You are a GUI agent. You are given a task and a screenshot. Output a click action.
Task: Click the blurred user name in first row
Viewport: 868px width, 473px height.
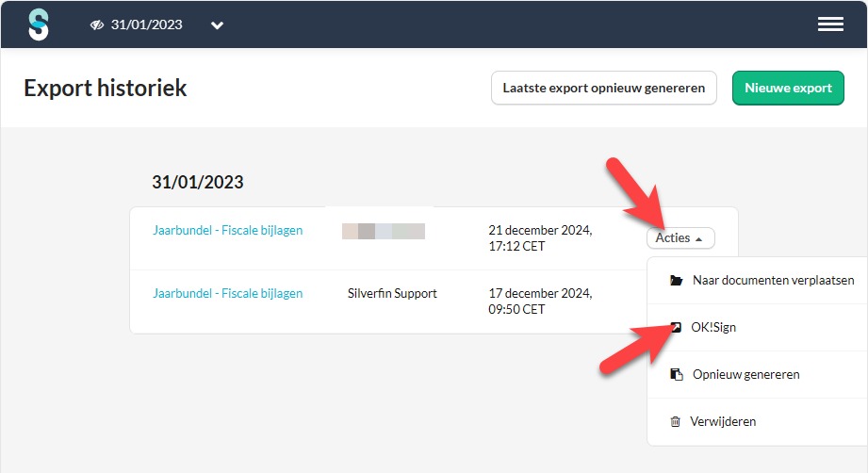pyautogui.click(x=383, y=231)
